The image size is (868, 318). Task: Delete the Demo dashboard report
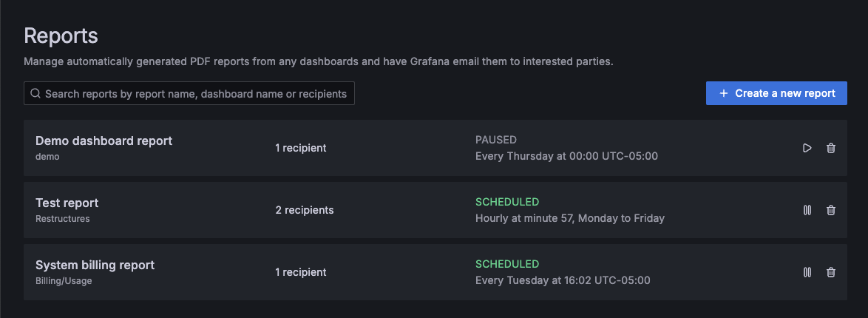pyautogui.click(x=831, y=148)
